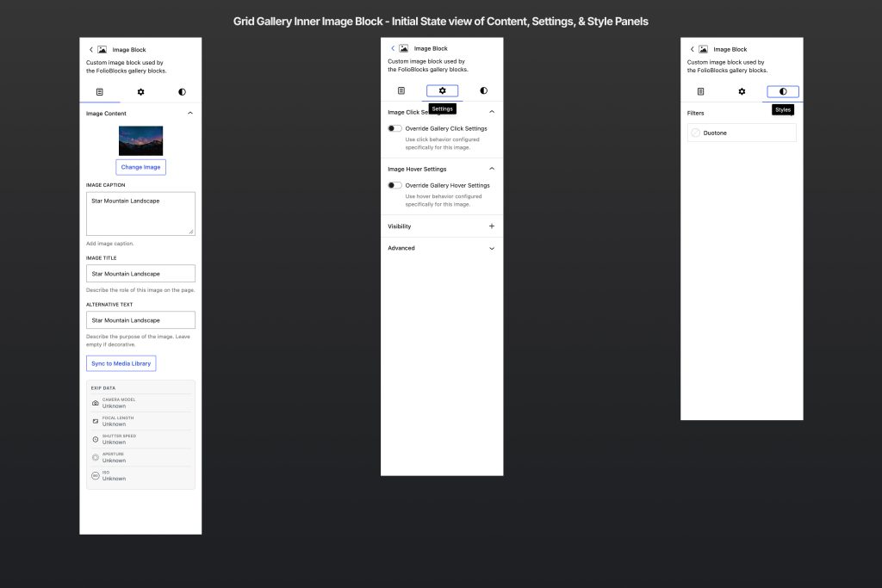Click into the Image Title field
This screenshot has width=882, height=588.
(140, 273)
